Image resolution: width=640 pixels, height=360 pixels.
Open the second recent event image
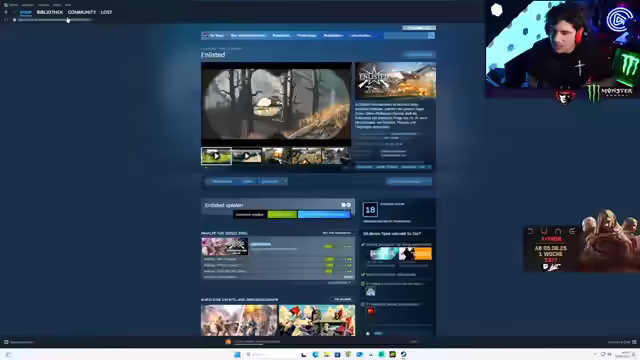coord(317,320)
